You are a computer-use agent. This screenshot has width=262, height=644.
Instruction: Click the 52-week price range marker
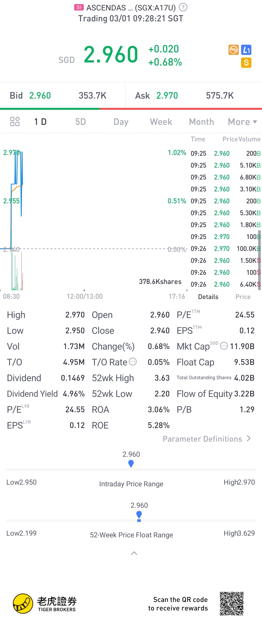tap(139, 515)
